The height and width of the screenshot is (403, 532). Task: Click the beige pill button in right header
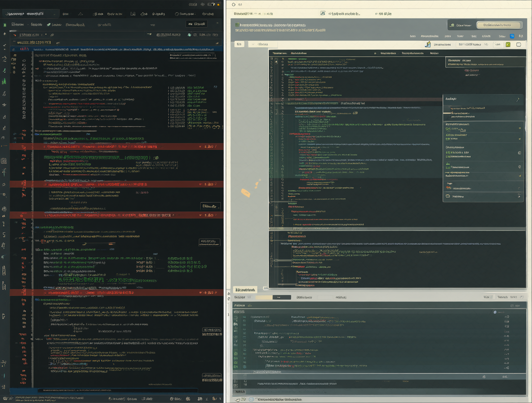click(x=499, y=25)
